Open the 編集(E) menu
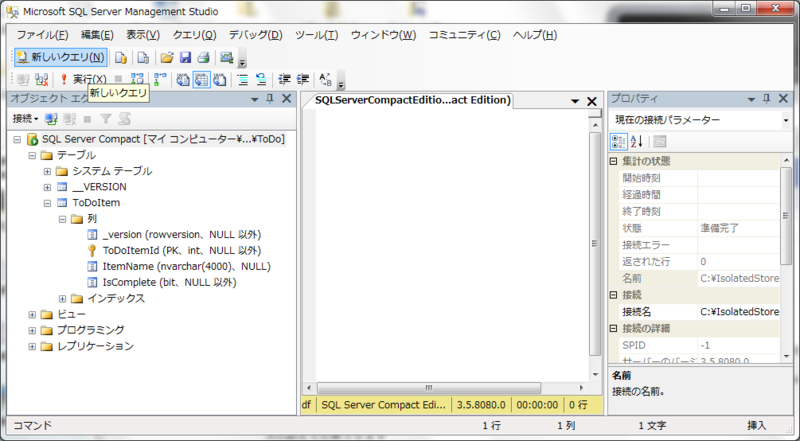 97,35
